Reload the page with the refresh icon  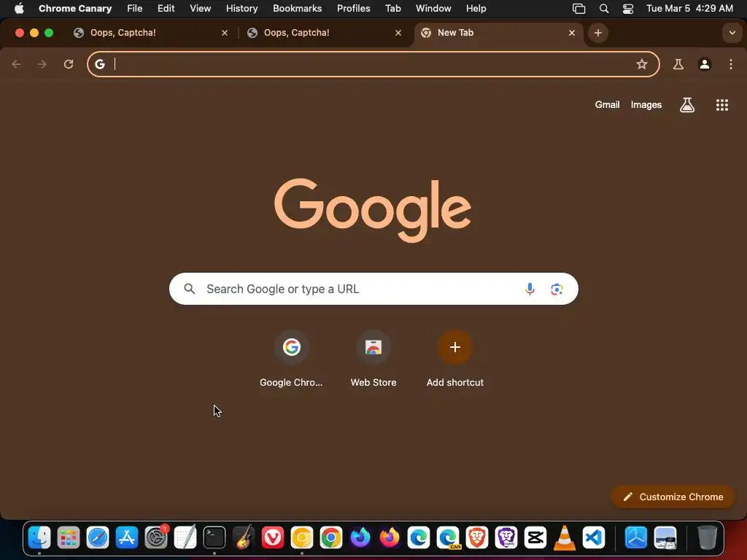[69, 64]
